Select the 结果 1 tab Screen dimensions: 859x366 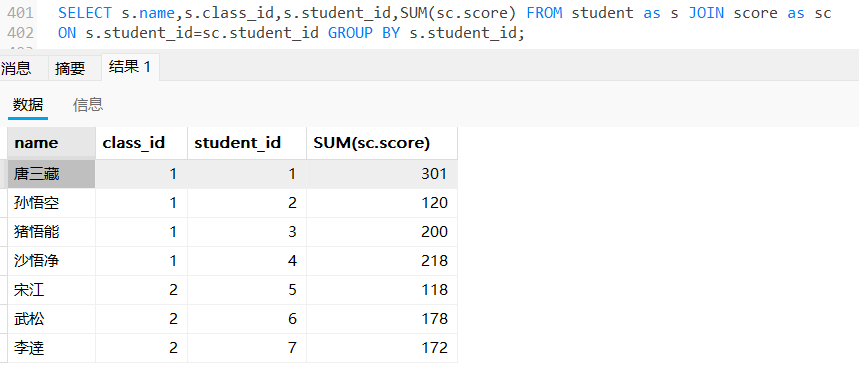(130, 67)
